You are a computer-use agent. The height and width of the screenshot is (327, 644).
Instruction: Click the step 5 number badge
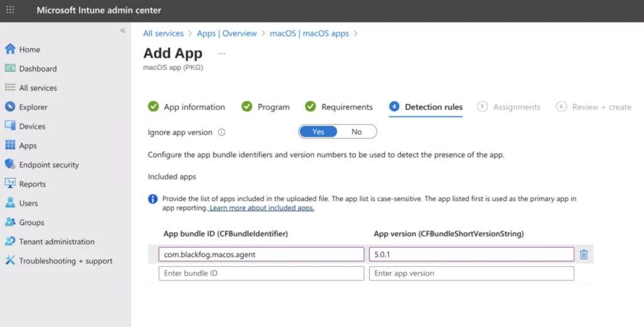point(482,106)
